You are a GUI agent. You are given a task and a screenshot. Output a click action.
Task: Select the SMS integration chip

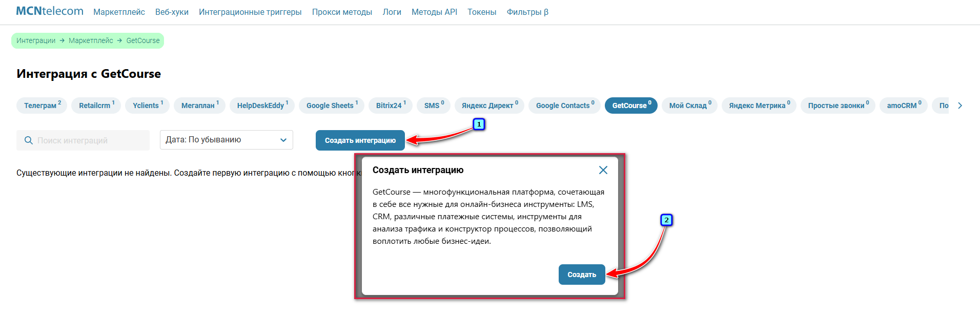[x=434, y=106]
